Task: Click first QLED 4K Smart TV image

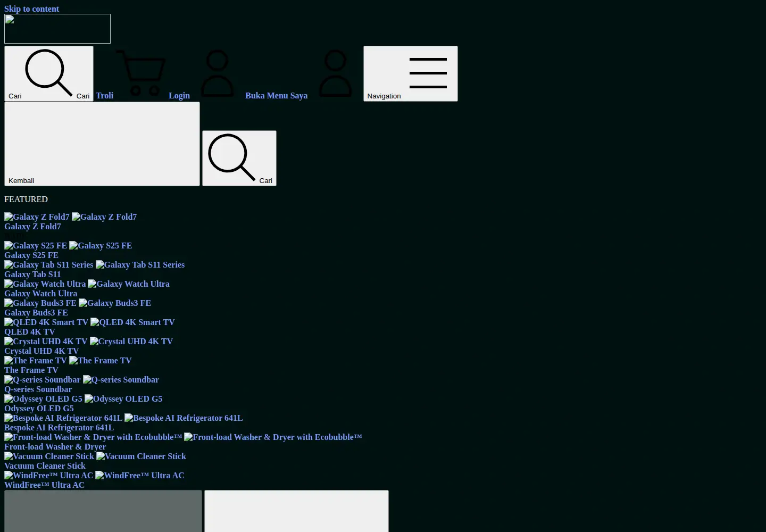Action: 46,322
